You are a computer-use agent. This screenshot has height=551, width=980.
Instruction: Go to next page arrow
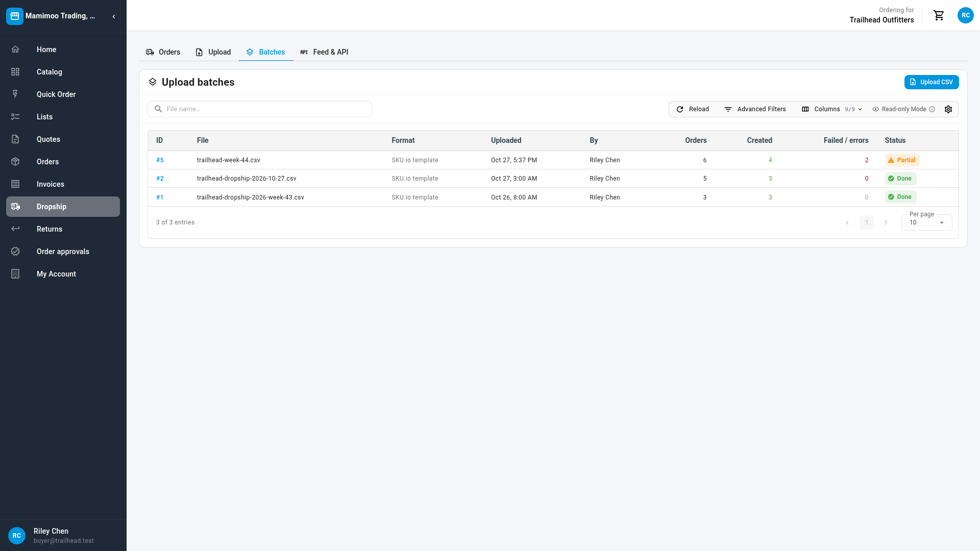886,222
